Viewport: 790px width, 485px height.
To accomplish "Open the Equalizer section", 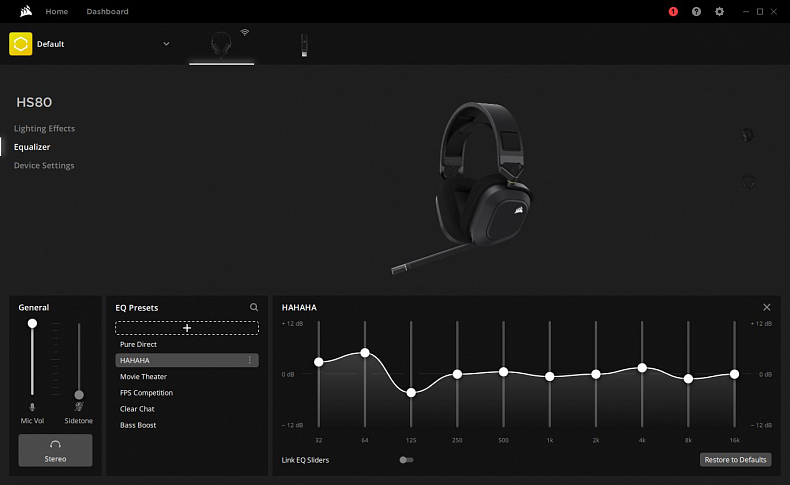I will [32, 147].
